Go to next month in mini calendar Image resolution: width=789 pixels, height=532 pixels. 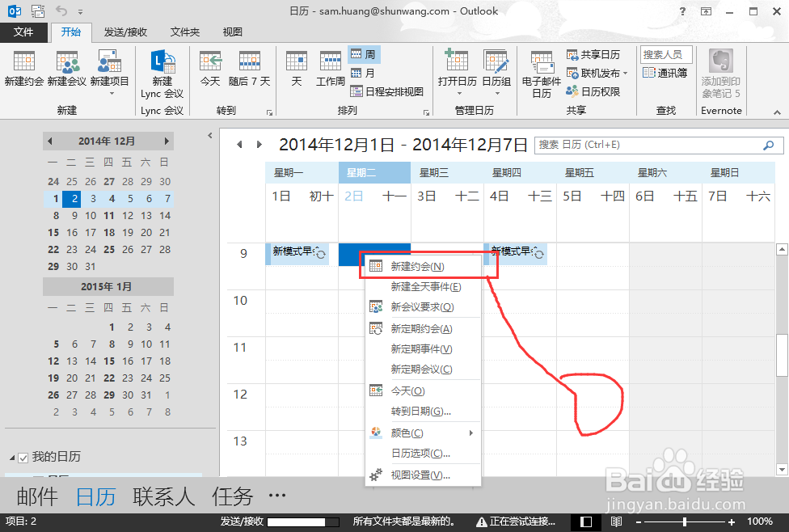click(x=167, y=141)
